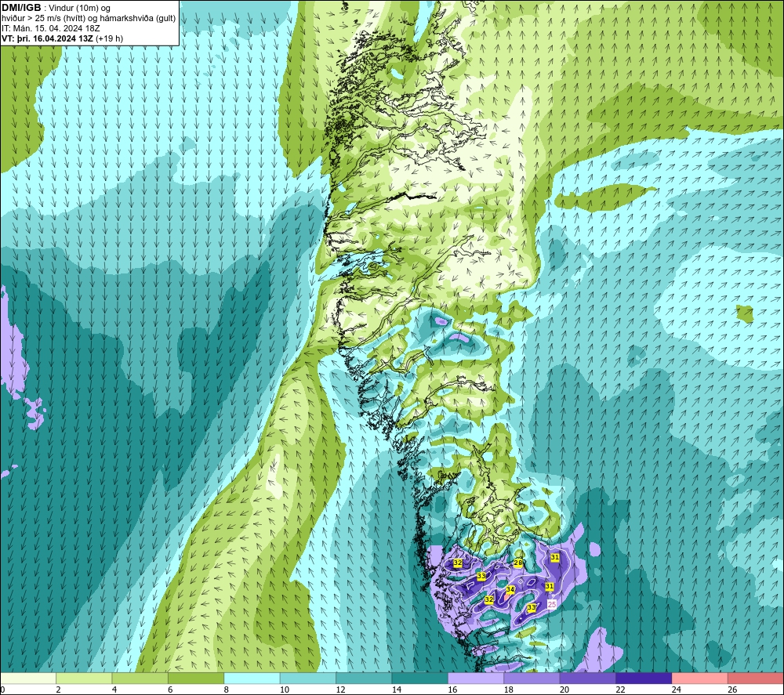Click the northernmost yellow 31 gust label

555,557
